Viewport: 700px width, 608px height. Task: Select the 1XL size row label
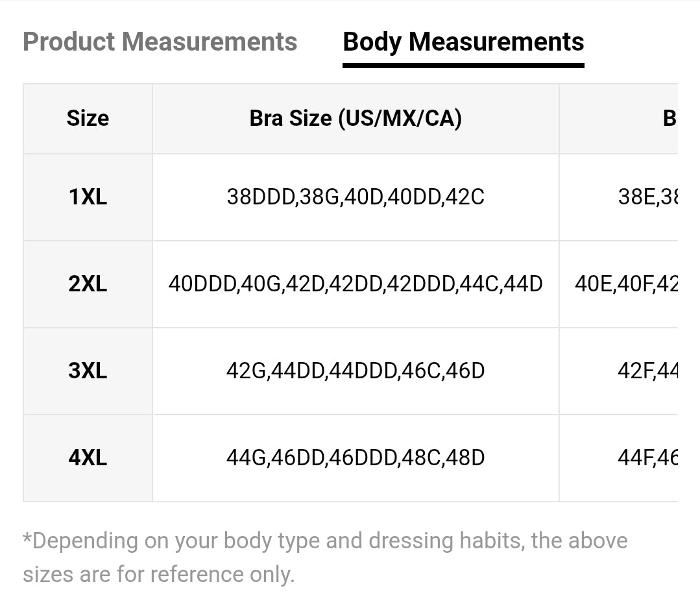[88, 197]
